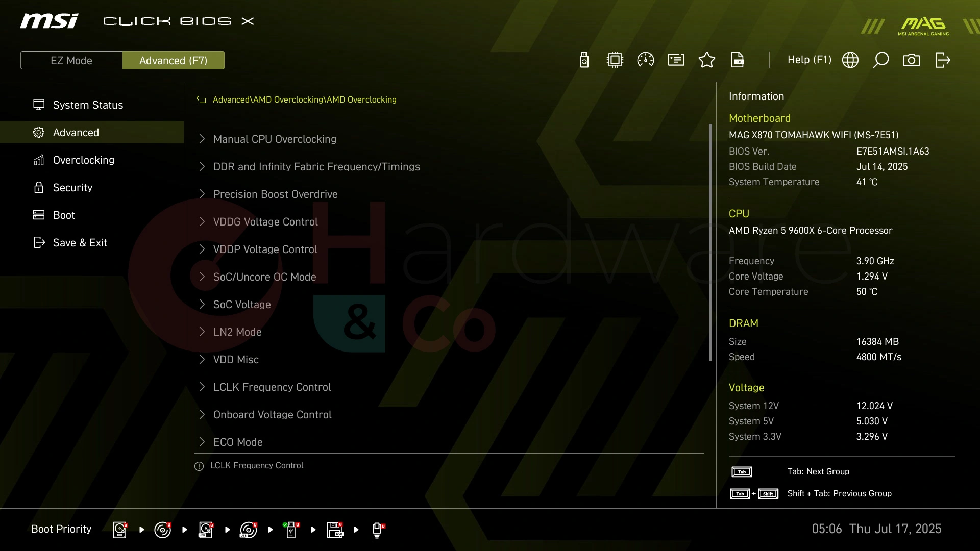Click the CPU frequency value 3.90 GHz

[x=875, y=261]
